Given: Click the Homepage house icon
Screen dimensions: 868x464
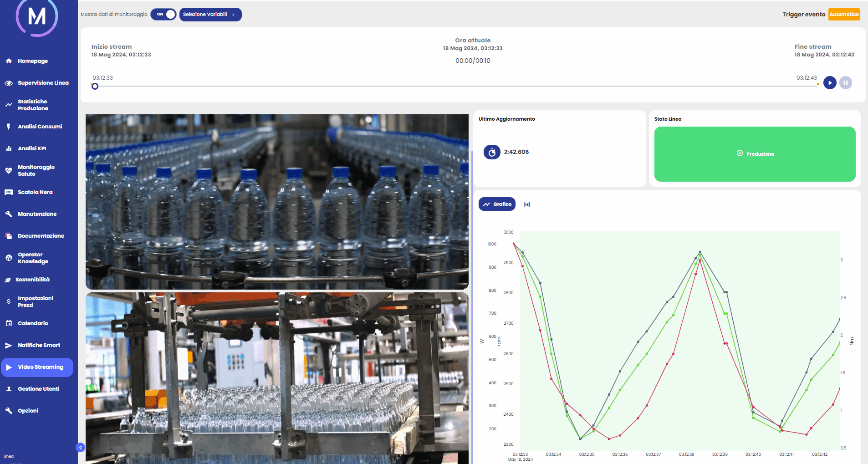Looking at the screenshot, I should 9,61.
